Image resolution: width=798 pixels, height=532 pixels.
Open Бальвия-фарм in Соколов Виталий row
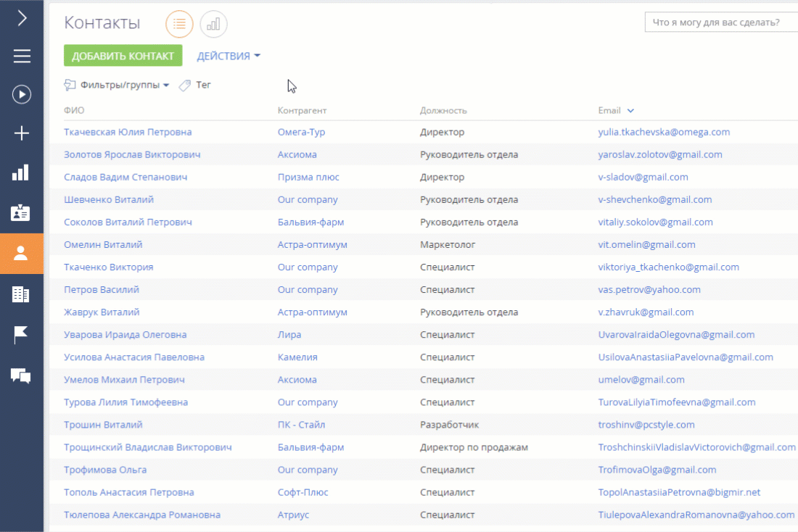point(310,223)
